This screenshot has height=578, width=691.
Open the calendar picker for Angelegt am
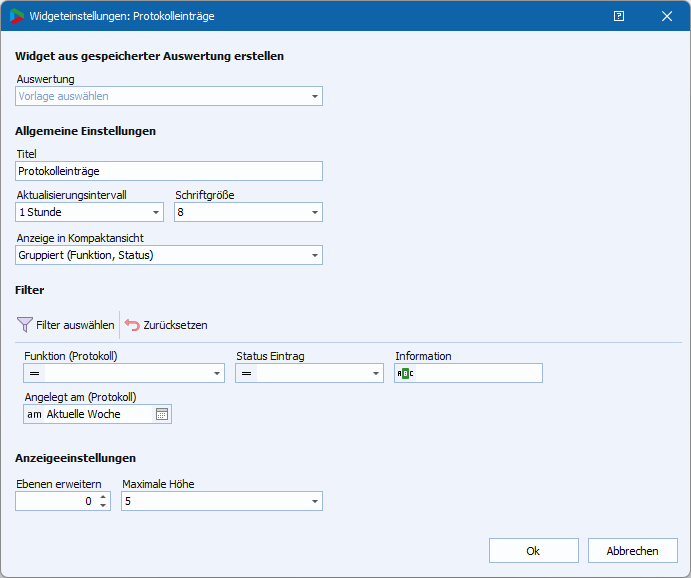tap(162, 414)
